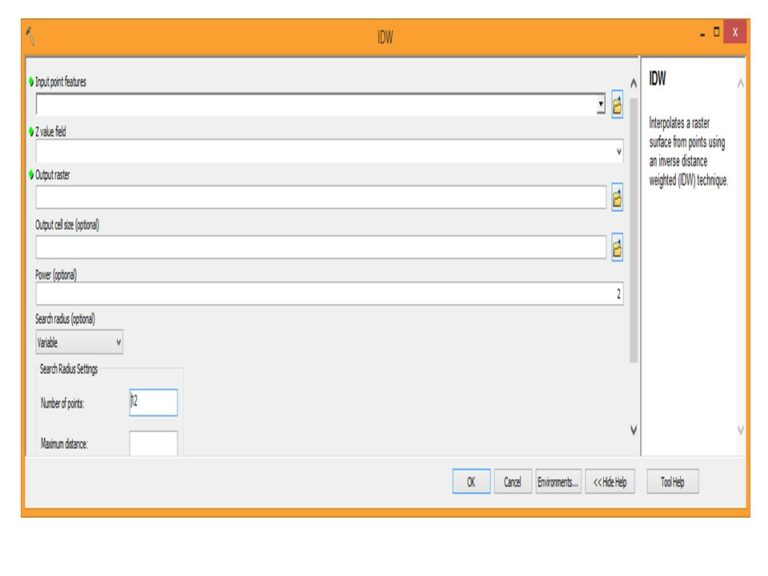768x576 pixels.
Task: Close the IDW dialog window
Action: tap(735, 33)
